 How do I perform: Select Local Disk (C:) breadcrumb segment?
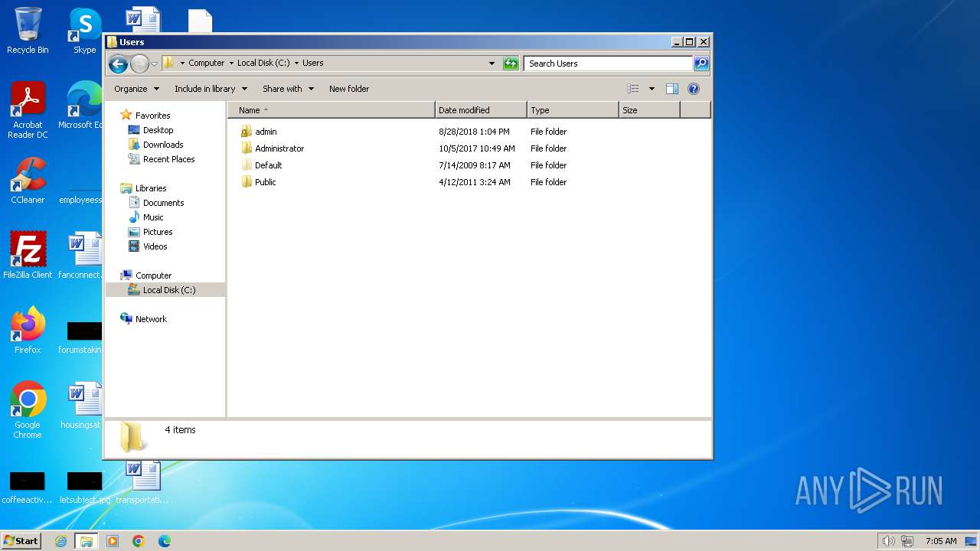pos(263,63)
